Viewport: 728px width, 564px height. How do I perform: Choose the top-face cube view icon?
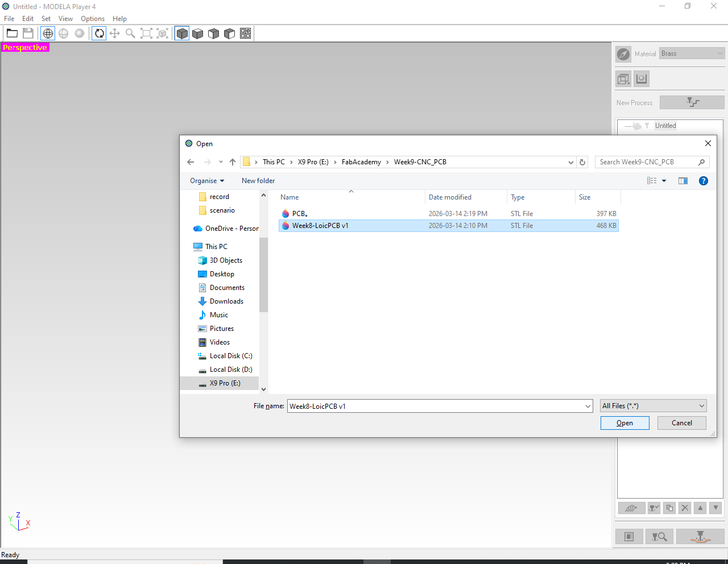(198, 34)
